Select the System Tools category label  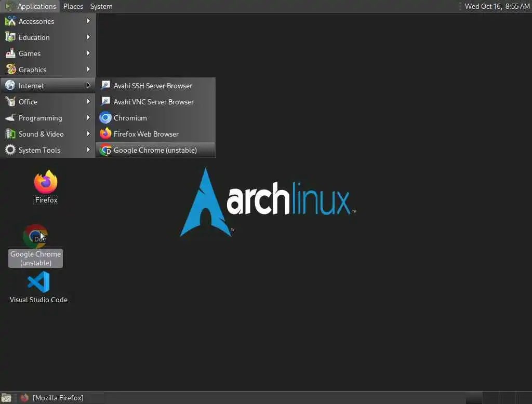(39, 150)
